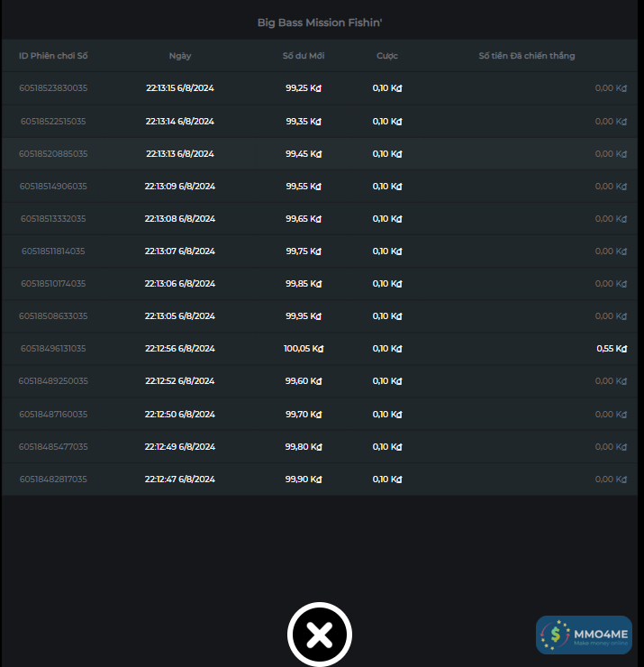Click timestamp 22:12:56 6/8/2024

[x=180, y=349]
